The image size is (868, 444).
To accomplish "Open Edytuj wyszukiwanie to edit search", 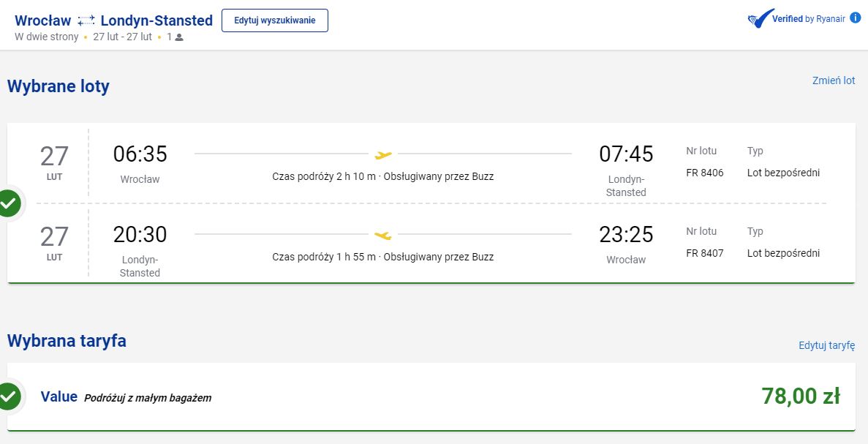I will [x=274, y=20].
